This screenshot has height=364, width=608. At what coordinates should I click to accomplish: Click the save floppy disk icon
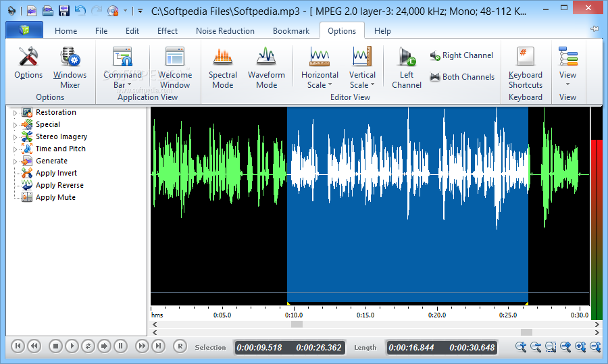pyautogui.click(x=64, y=10)
